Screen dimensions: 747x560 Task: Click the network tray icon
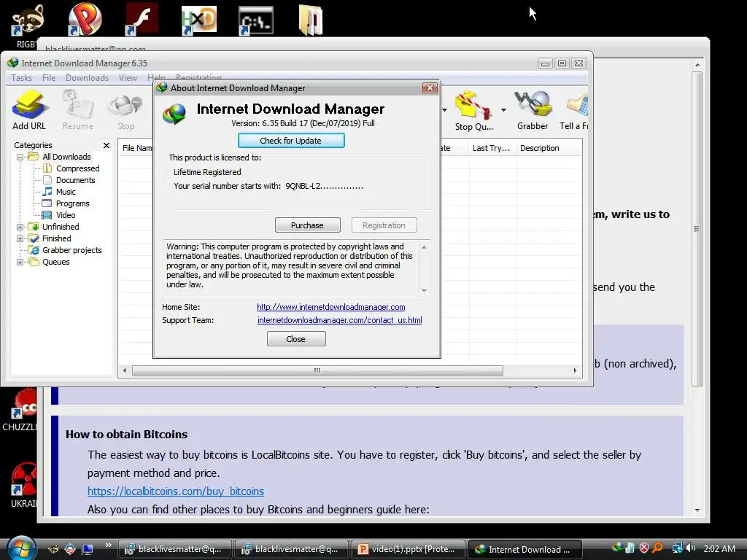[677, 548]
